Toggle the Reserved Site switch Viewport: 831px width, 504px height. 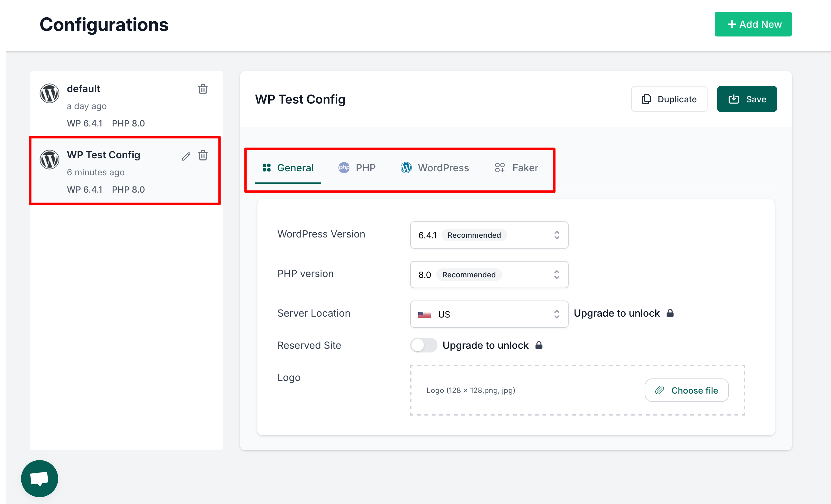click(424, 345)
